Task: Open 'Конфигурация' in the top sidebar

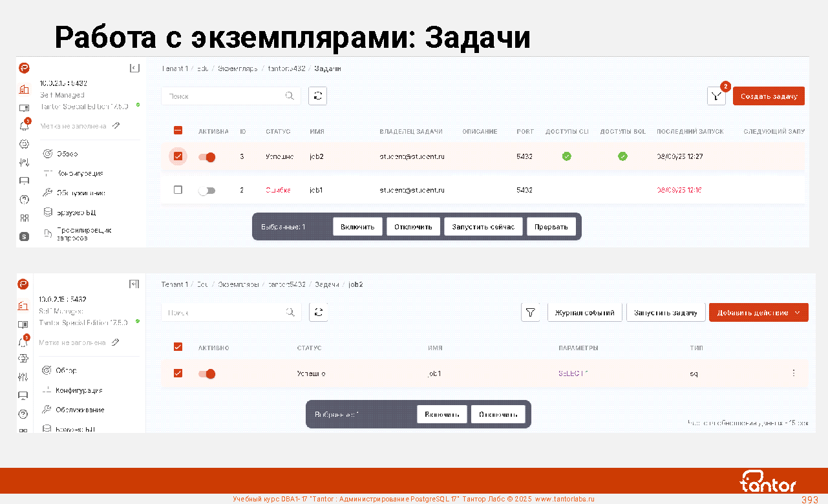Action: (x=80, y=173)
